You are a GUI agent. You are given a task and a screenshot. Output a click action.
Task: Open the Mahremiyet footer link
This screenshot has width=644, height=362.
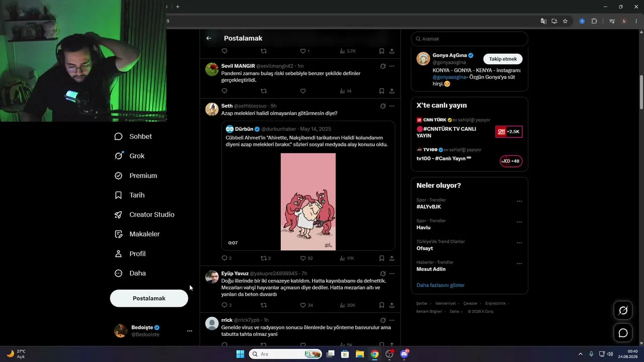(445, 304)
